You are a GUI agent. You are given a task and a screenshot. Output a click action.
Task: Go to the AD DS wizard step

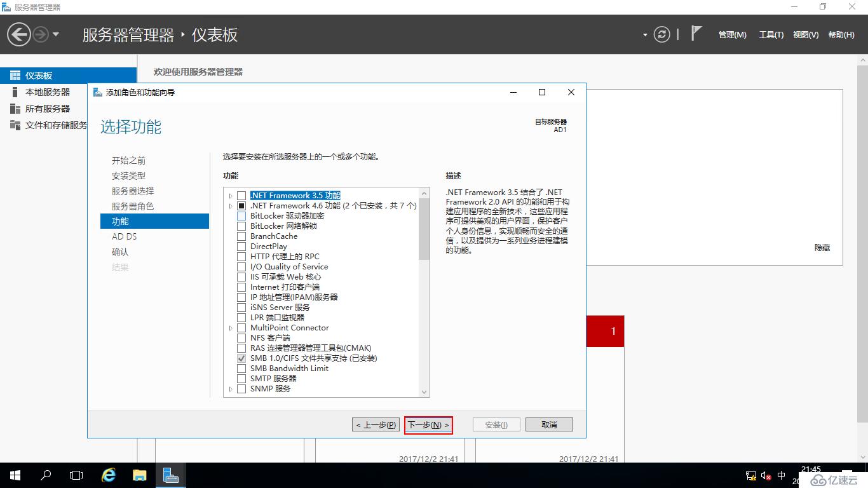125,236
